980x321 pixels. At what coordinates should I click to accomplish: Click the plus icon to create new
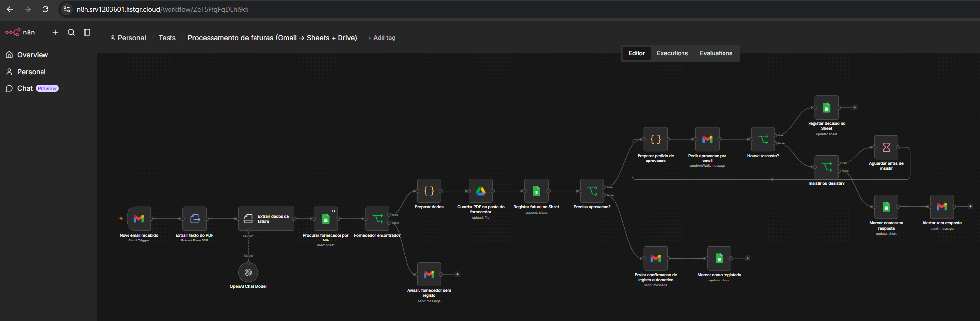pos(55,32)
